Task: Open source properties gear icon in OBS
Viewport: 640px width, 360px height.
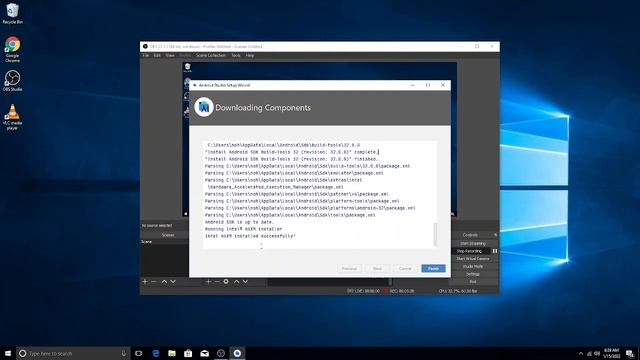Action: click(226, 282)
